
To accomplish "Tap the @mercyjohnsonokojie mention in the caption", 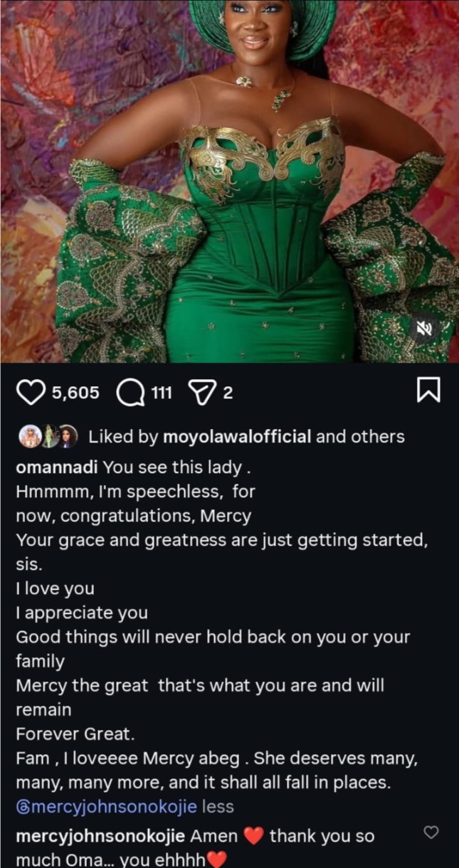I will (107, 807).
